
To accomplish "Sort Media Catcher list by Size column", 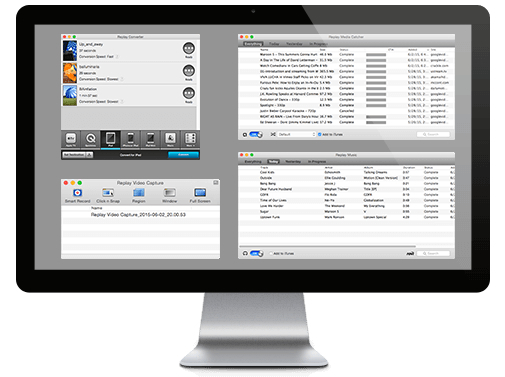I will click(x=322, y=49).
